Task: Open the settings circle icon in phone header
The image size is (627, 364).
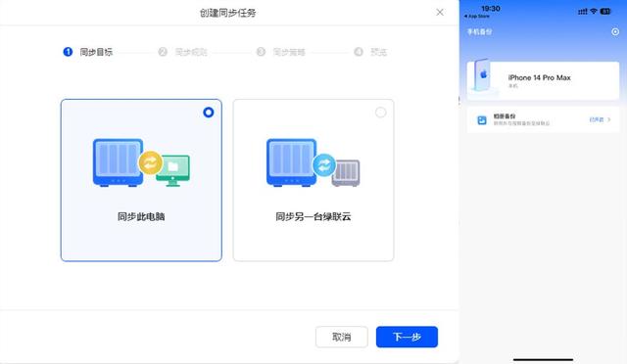Action: (615, 31)
